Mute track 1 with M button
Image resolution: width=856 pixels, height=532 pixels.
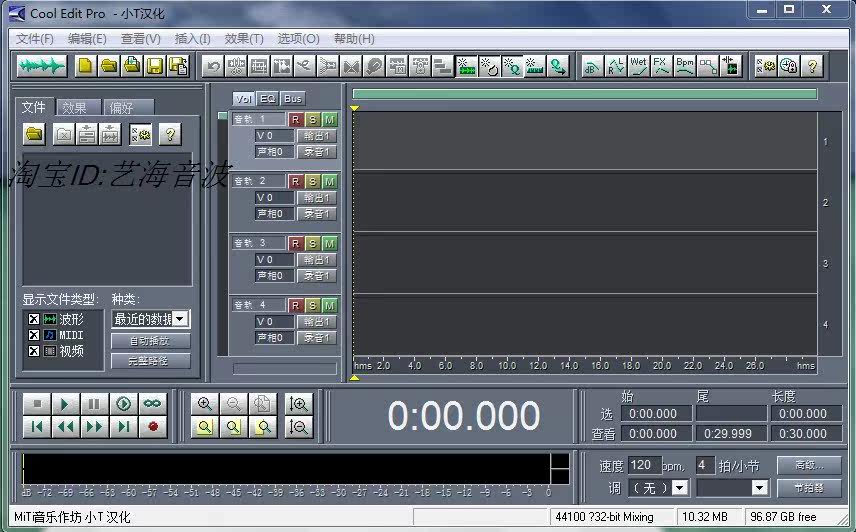[329, 119]
